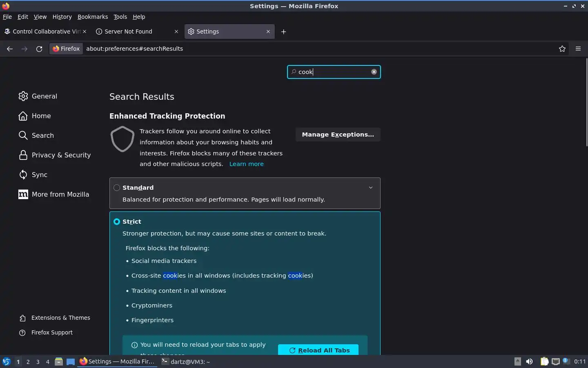Switch to workspace 3 in taskbar
The image size is (588, 368).
pos(38,361)
